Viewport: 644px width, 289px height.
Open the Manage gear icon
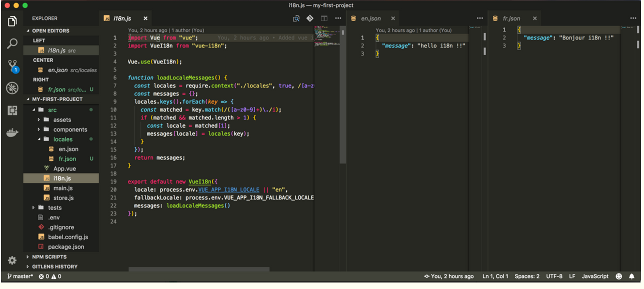(x=12, y=260)
